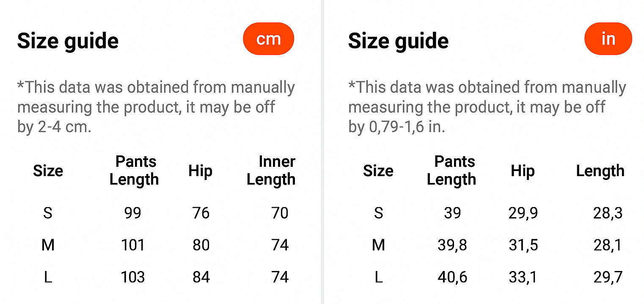Click the 84 hip value
The image size is (644, 304).
pos(201,277)
